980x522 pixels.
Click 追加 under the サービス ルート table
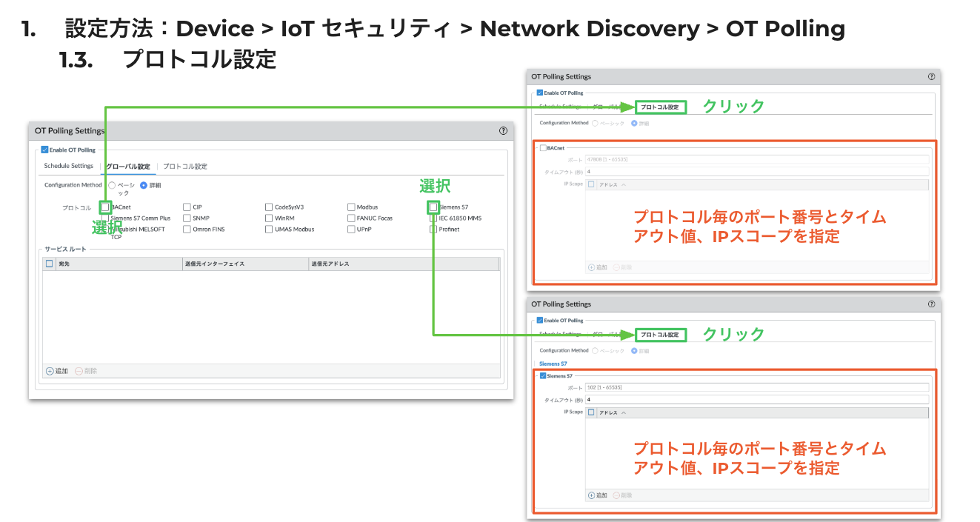tap(57, 371)
